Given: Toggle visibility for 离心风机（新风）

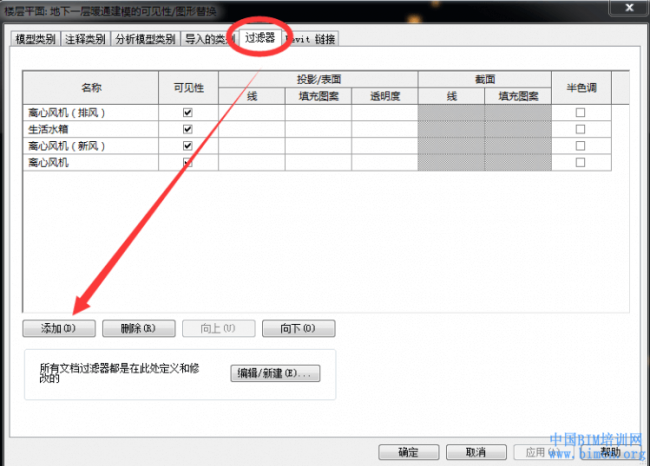Looking at the screenshot, I should tap(188, 146).
